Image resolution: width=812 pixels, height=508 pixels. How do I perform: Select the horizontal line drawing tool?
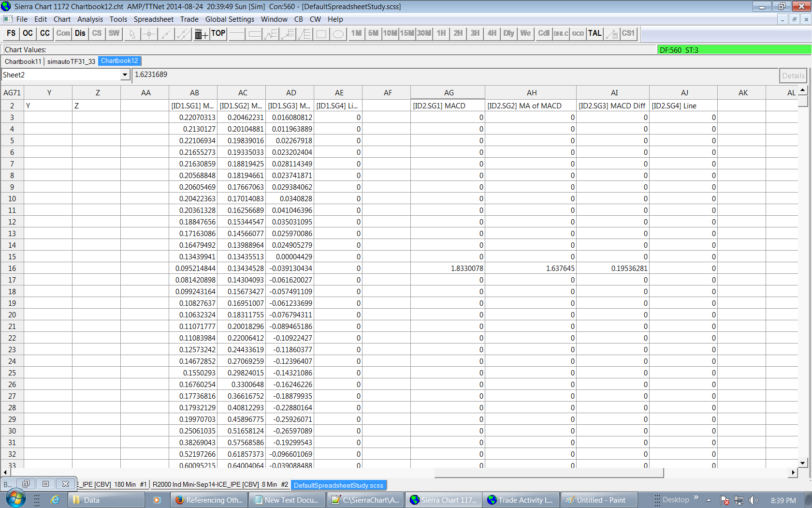click(x=237, y=34)
